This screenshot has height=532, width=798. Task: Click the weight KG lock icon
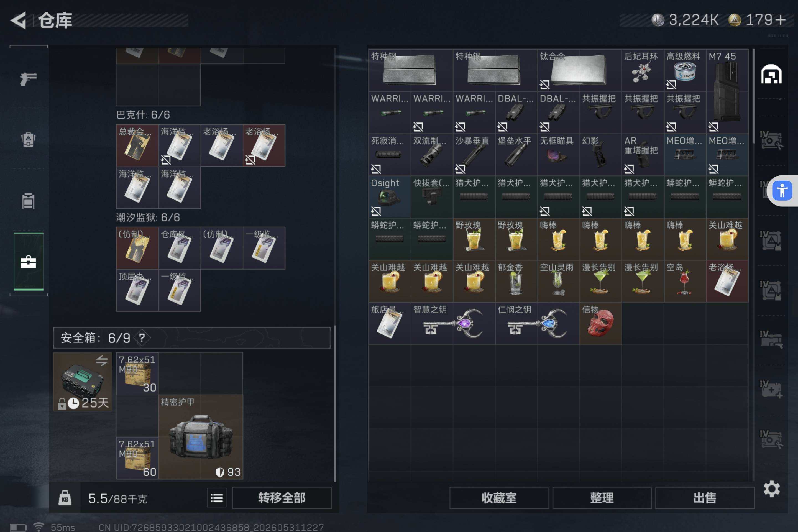tap(65, 498)
